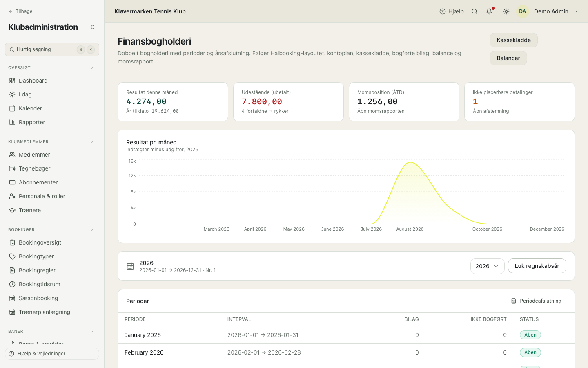Screen dimensions: 588x368
Task: Open the Balancer page
Action: tap(508, 58)
